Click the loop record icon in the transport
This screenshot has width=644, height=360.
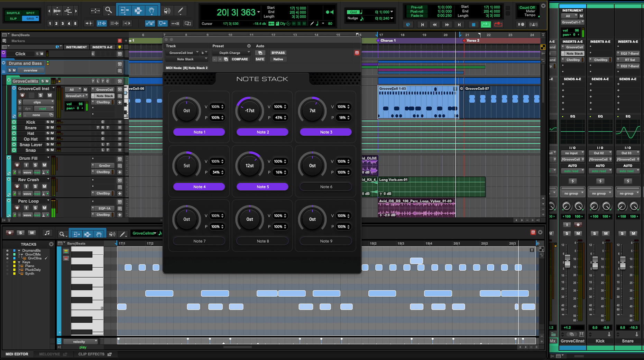[x=498, y=24]
